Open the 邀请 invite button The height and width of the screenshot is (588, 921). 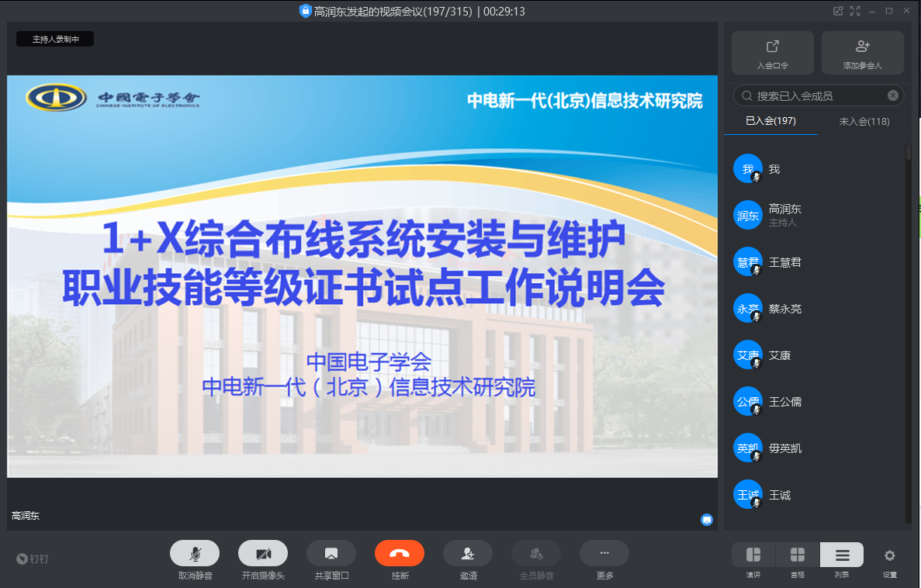point(468,553)
